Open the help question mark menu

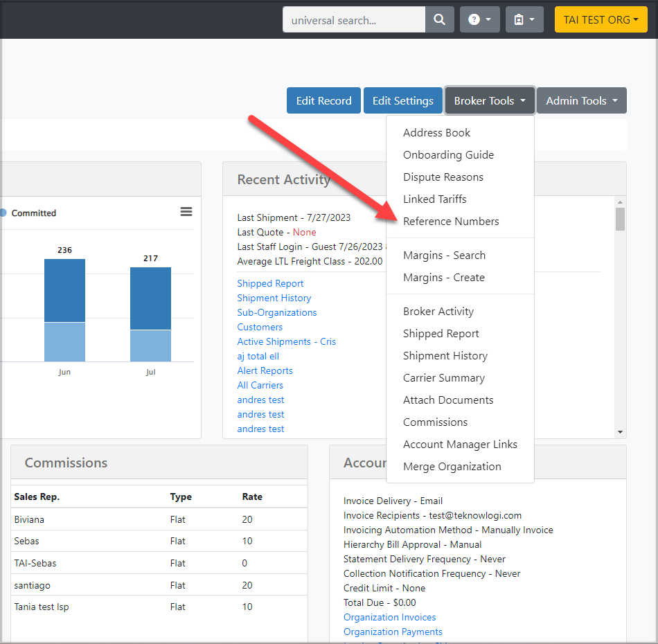(x=479, y=20)
